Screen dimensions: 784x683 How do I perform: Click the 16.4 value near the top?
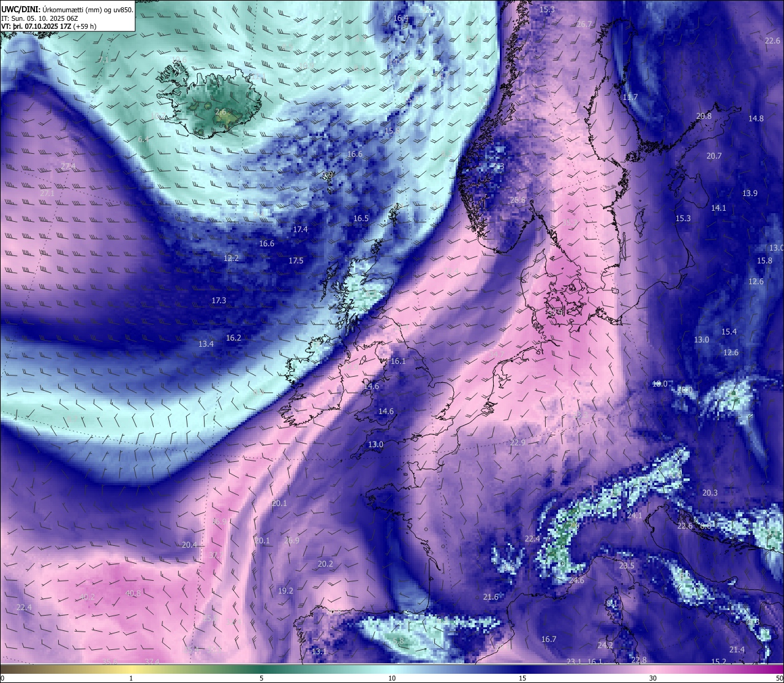(401, 18)
